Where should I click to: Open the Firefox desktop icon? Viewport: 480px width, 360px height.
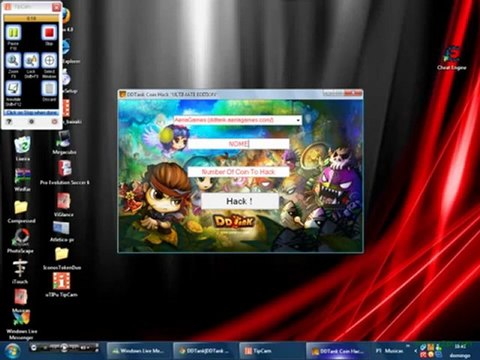point(67,18)
